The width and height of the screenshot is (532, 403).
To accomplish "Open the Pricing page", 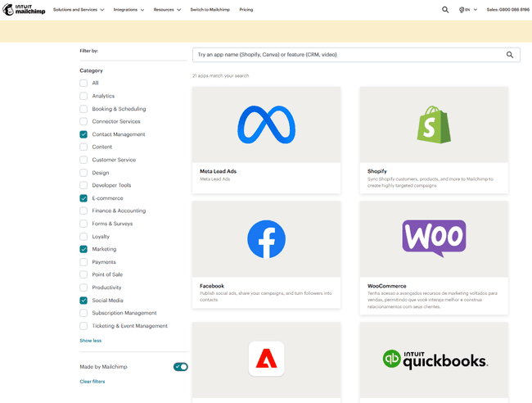I will [x=246, y=10].
